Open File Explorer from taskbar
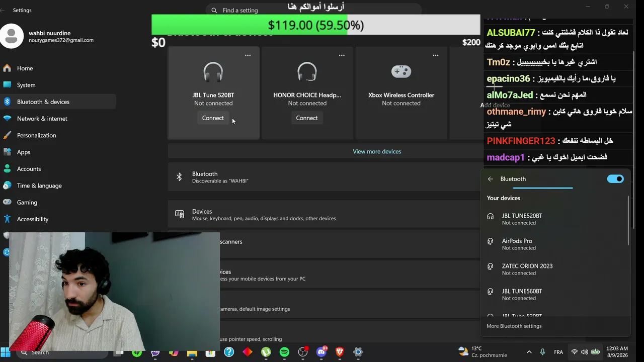 point(192,352)
